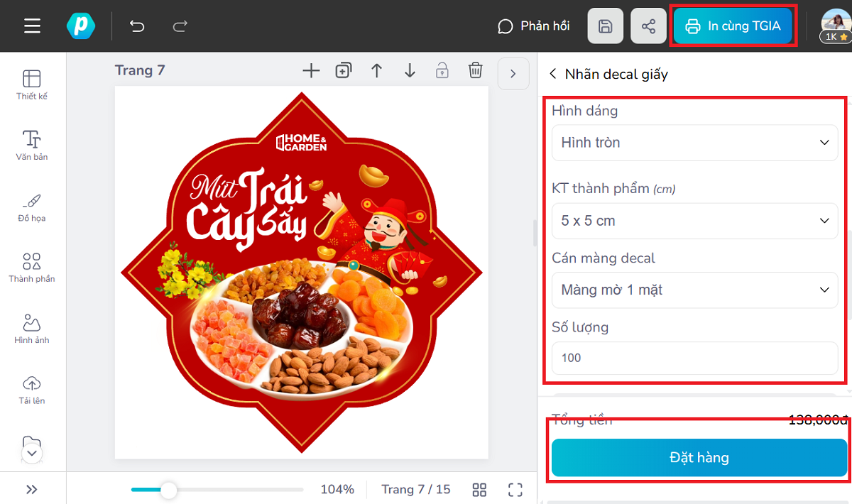Click In cùng TGIA print button
Image resolution: width=852 pixels, height=504 pixels.
[733, 26]
